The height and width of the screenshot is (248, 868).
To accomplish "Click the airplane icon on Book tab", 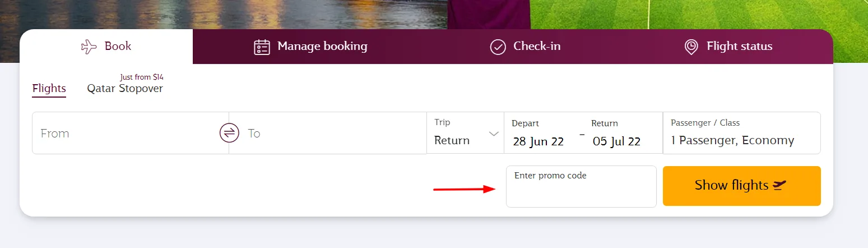I will pyautogui.click(x=89, y=47).
